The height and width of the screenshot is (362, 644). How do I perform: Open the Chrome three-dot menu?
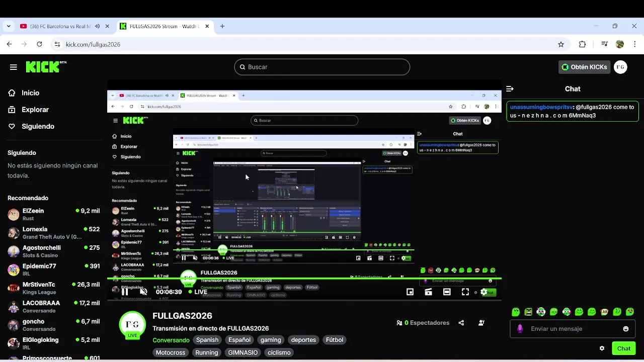(x=634, y=44)
